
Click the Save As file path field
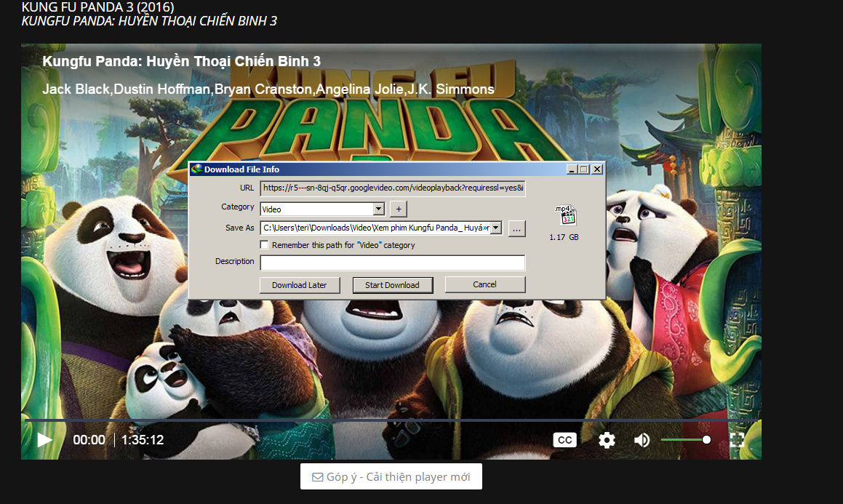coord(375,228)
